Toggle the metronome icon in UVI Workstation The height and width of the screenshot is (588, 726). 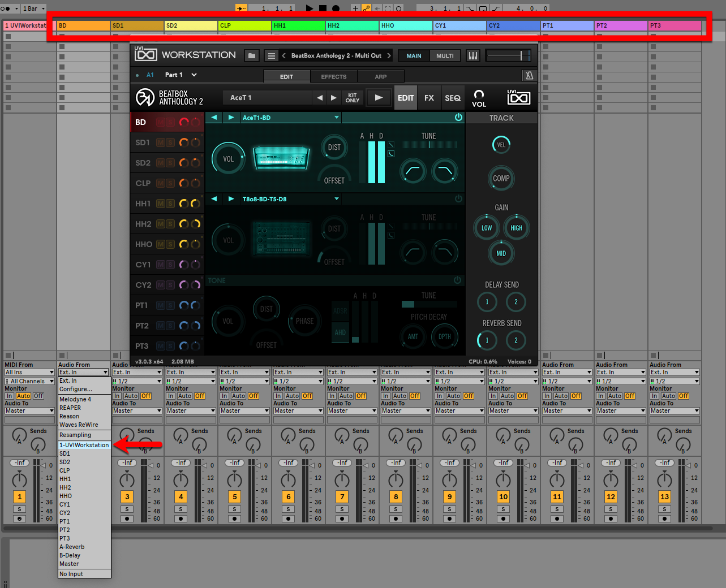(x=529, y=75)
